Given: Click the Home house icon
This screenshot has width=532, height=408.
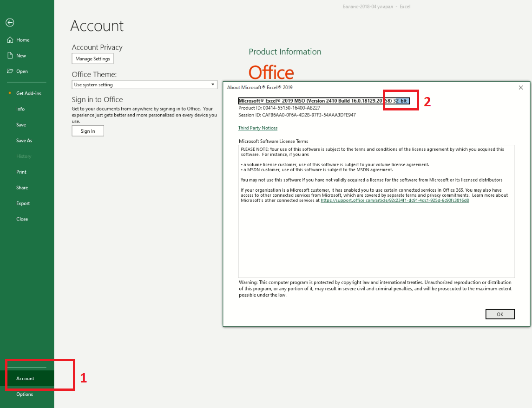Looking at the screenshot, I should 10,39.
